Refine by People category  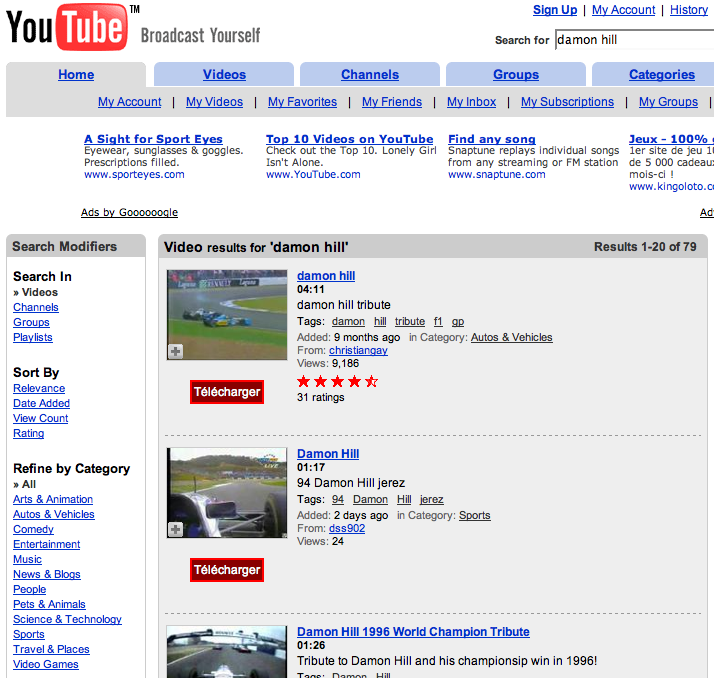(x=30, y=590)
